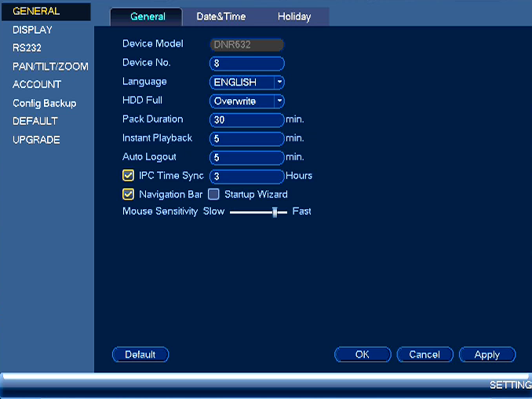The height and width of the screenshot is (399, 532).
Task: Edit the Pack Duration field
Action: [x=247, y=120]
